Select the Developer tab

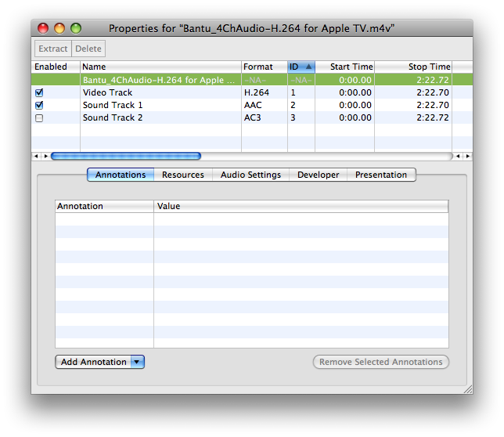point(319,175)
